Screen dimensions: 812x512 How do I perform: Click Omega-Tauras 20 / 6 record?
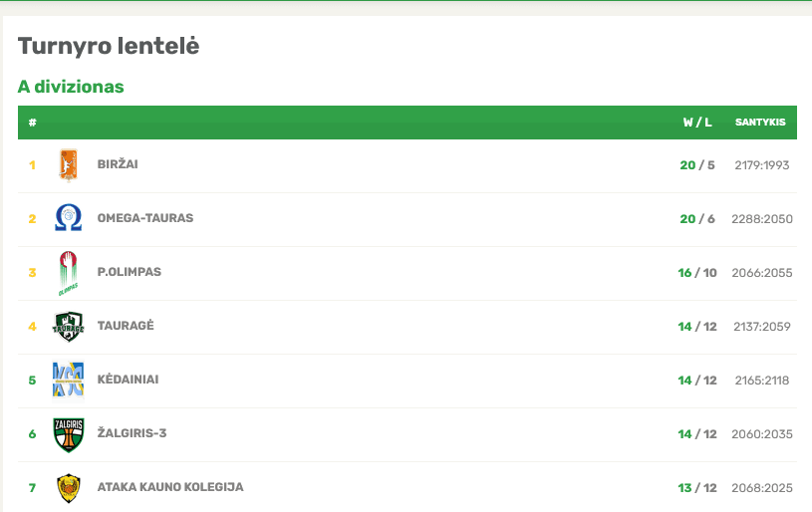pyautogui.click(x=697, y=218)
